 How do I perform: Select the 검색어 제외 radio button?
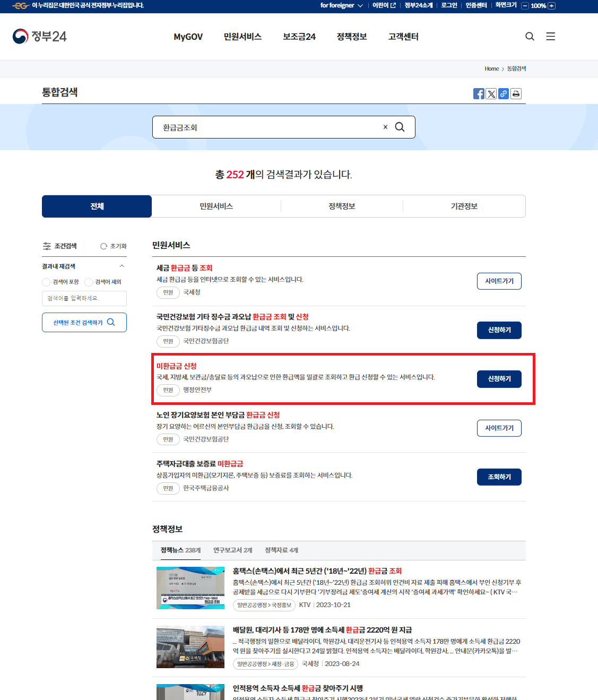[88, 282]
